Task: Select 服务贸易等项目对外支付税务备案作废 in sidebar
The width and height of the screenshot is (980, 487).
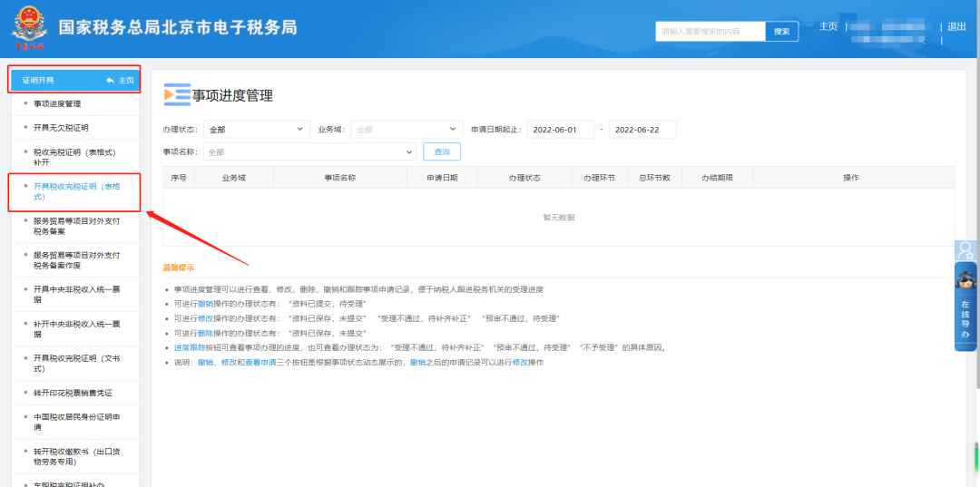Action: (x=75, y=260)
